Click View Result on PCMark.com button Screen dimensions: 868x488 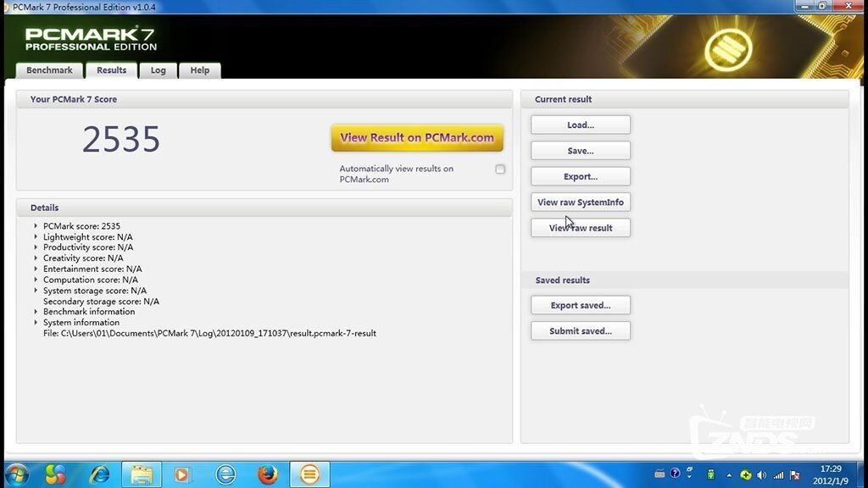point(417,138)
